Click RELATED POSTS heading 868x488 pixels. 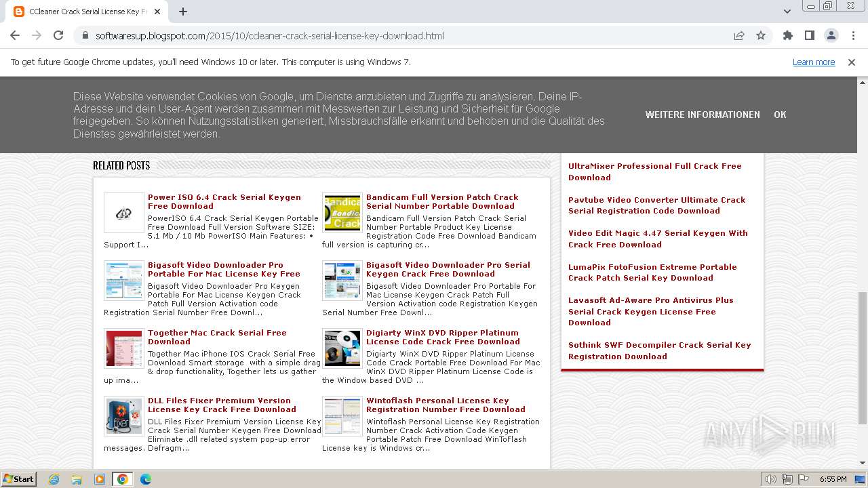pyautogui.click(x=121, y=165)
